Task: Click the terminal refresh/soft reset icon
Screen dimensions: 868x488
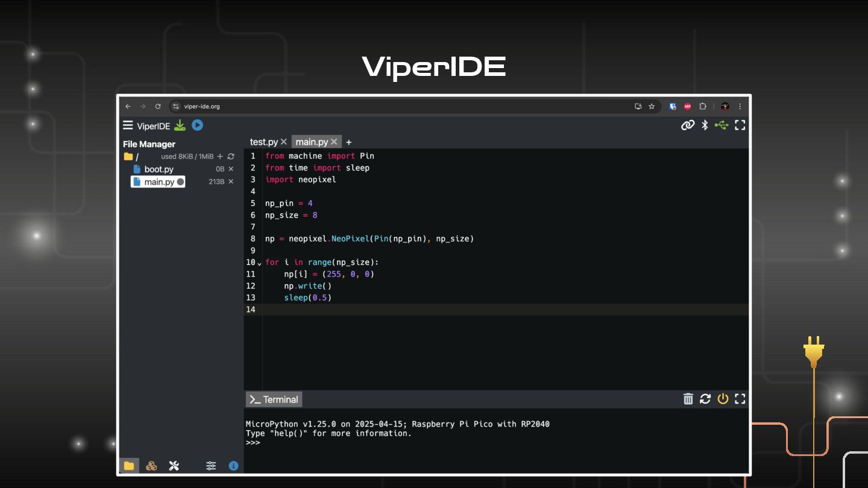Action: point(705,399)
